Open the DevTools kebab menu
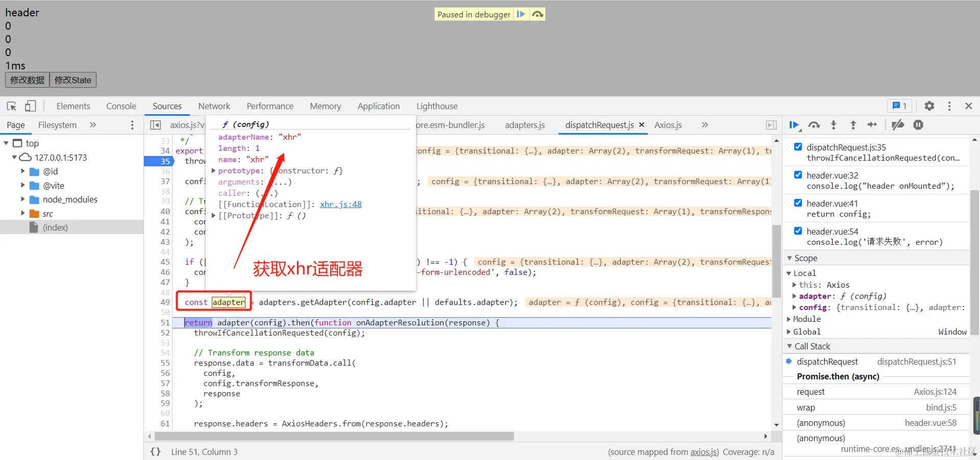The height and width of the screenshot is (460, 980). click(949, 106)
